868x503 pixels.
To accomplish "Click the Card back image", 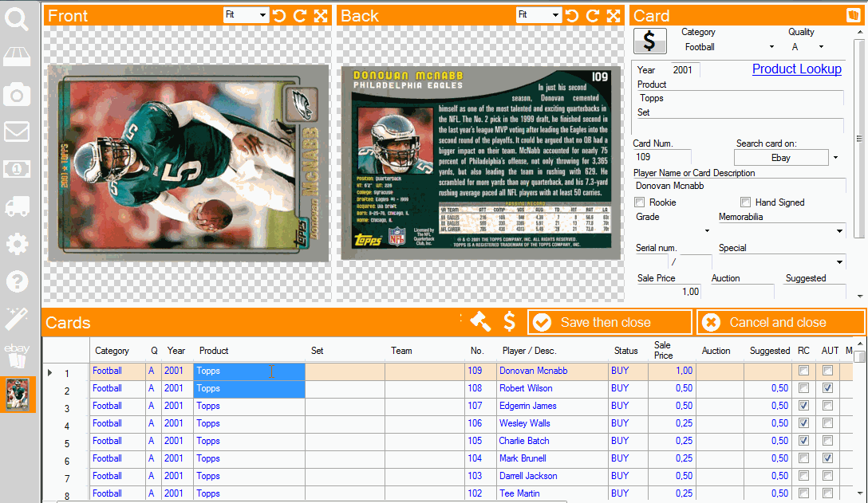I will [x=481, y=163].
